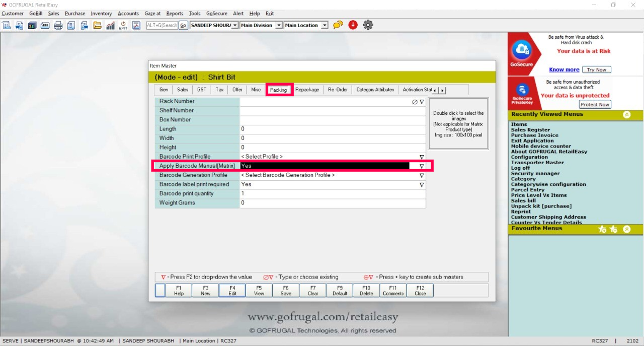Open Transporter Master from recent menus

537,163
